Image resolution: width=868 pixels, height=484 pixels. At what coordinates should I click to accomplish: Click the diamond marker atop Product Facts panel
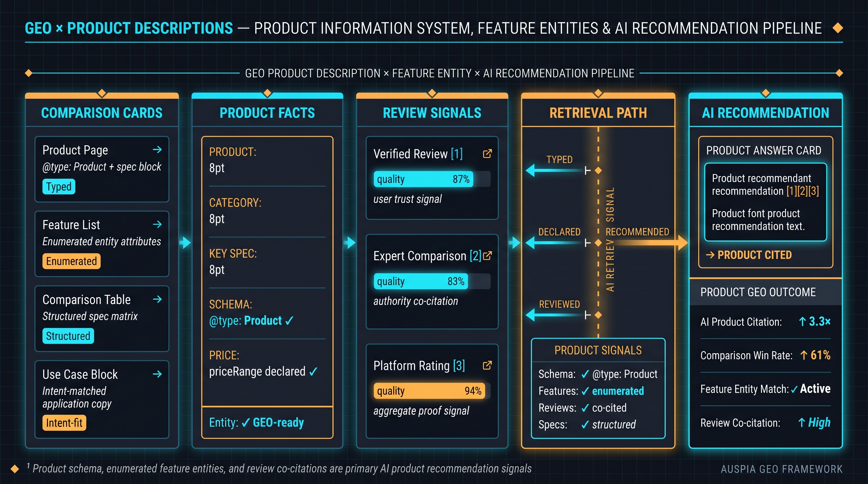coord(267,93)
